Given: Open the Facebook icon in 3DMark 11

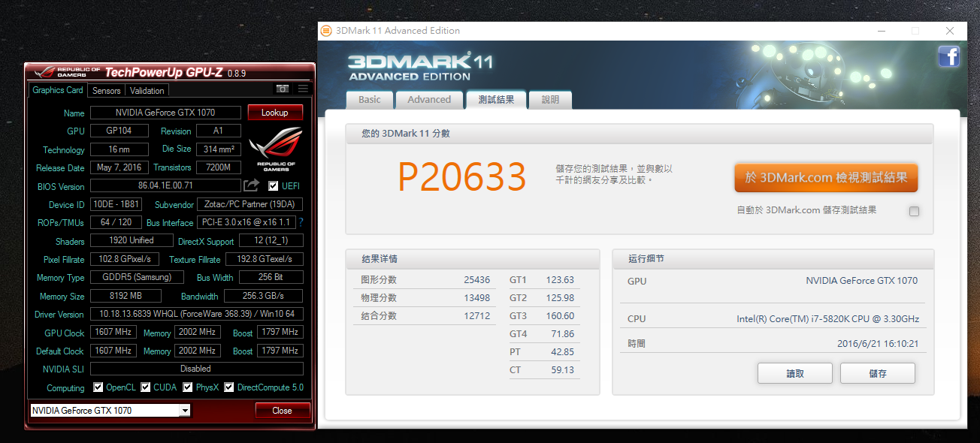Looking at the screenshot, I should coord(948,56).
